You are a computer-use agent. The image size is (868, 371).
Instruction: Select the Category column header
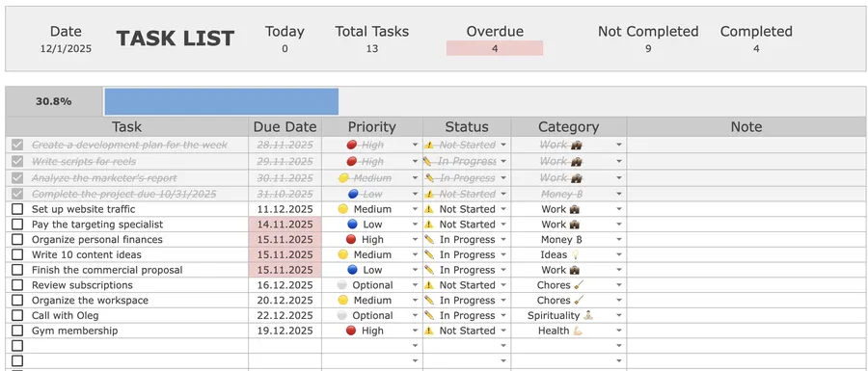[568, 126]
